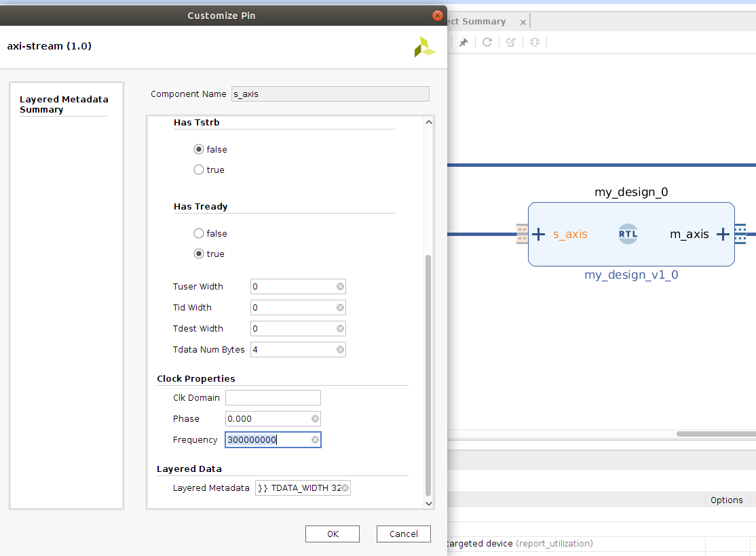Switch to the Project Summary tab
The height and width of the screenshot is (556, 756).
476,22
